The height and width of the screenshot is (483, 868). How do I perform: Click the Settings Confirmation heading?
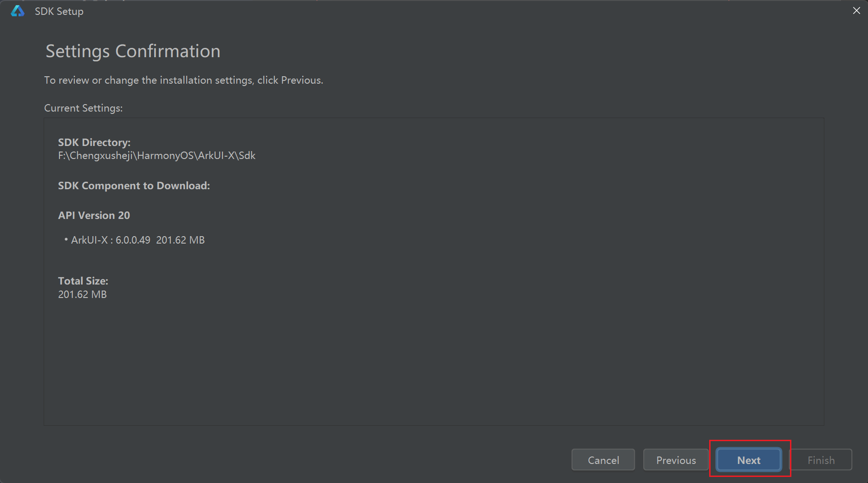133,51
